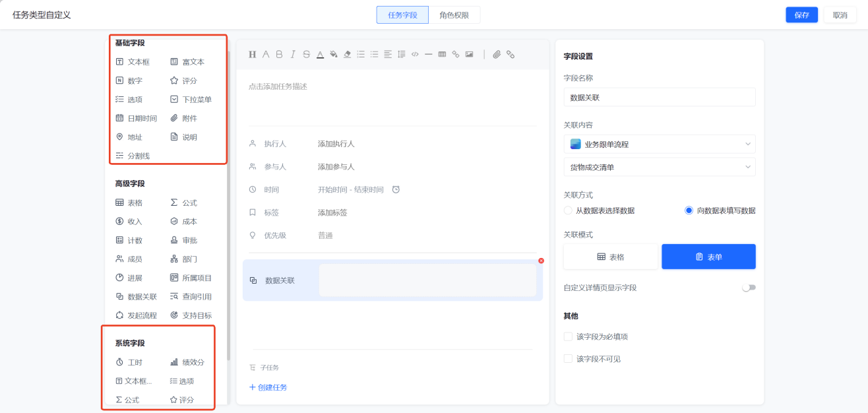868x413 pixels.
Task: Insert an ordered list
Action: click(361, 55)
